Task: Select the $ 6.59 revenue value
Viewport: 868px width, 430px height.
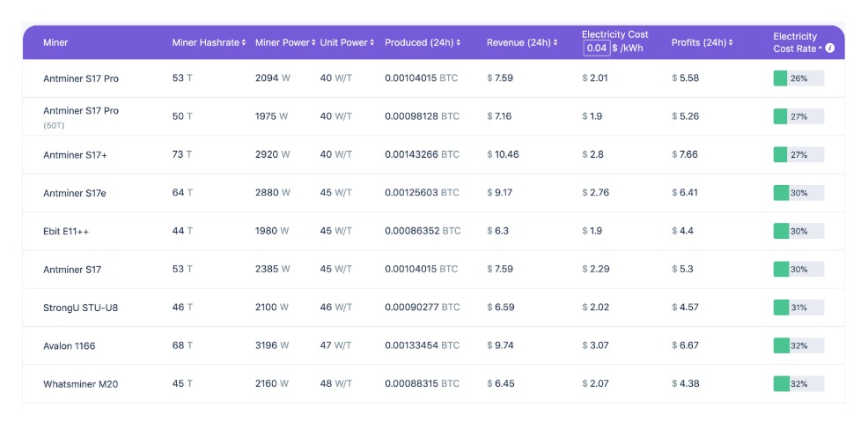Action: click(x=500, y=307)
